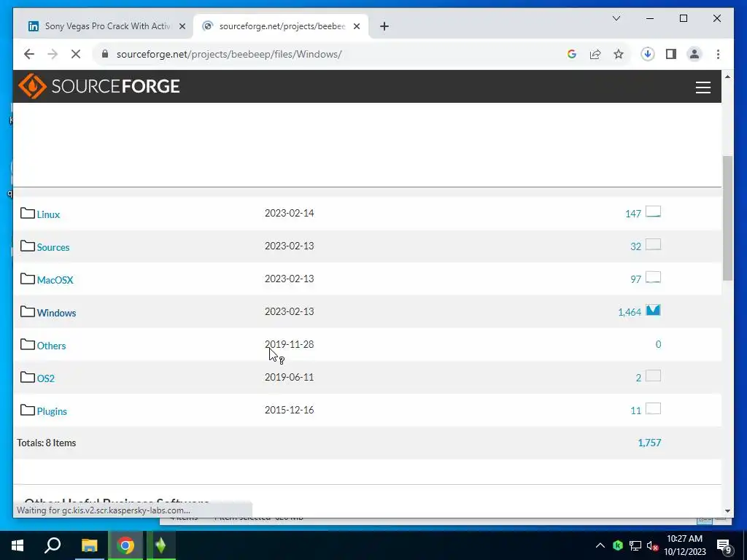Screen dimensions: 747x560
Task: Open the SourceForge hamburger menu
Action: (x=703, y=87)
